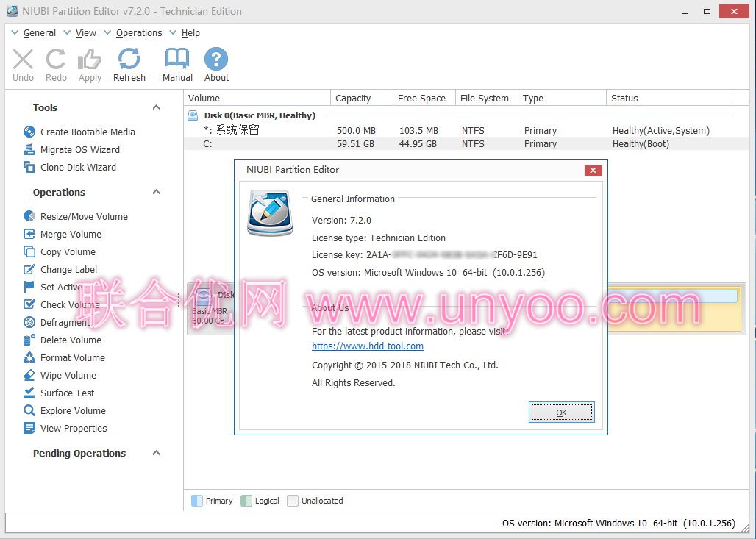
Task: Click the Apply thumbs-up icon
Action: pyautogui.click(x=90, y=60)
